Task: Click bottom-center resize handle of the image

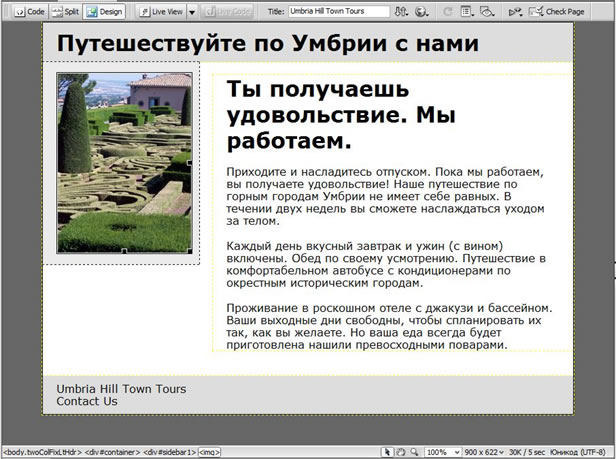Action: tap(125, 251)
